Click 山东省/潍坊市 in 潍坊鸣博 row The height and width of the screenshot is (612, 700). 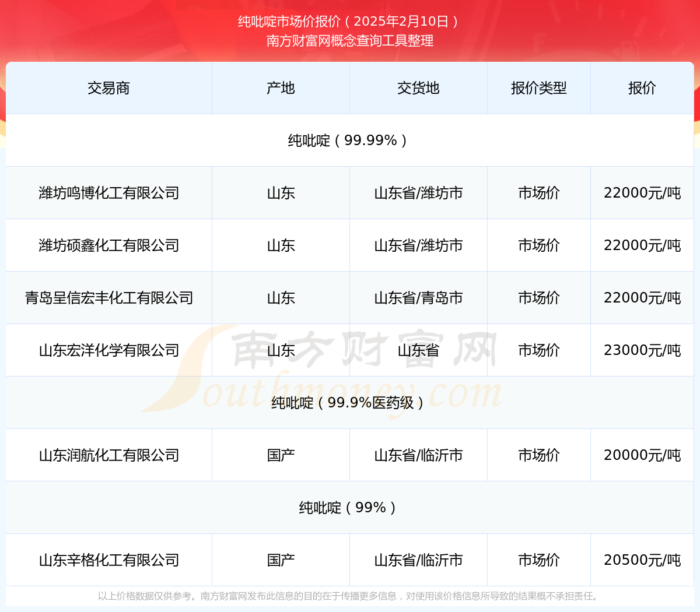click(x=418, y=193)
